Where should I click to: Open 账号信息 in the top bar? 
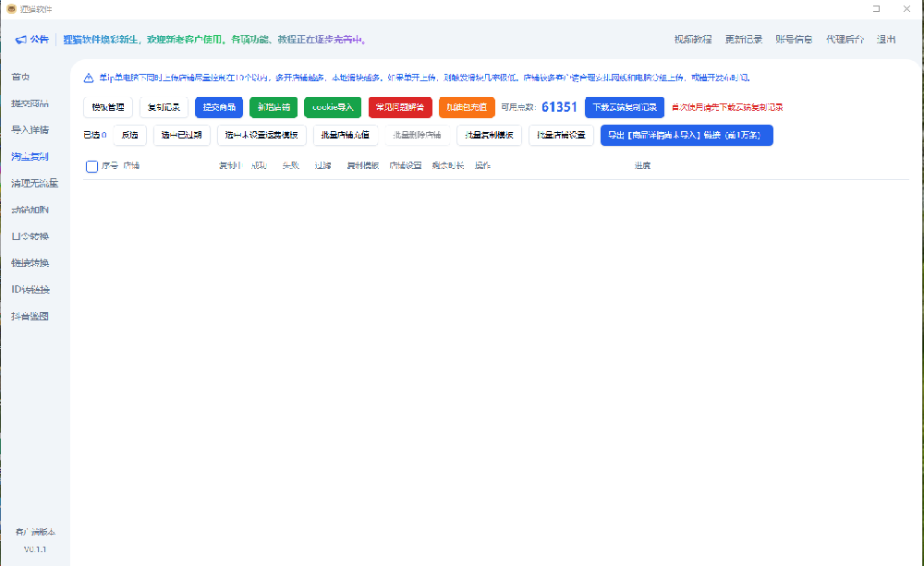(x=794, y=40)
